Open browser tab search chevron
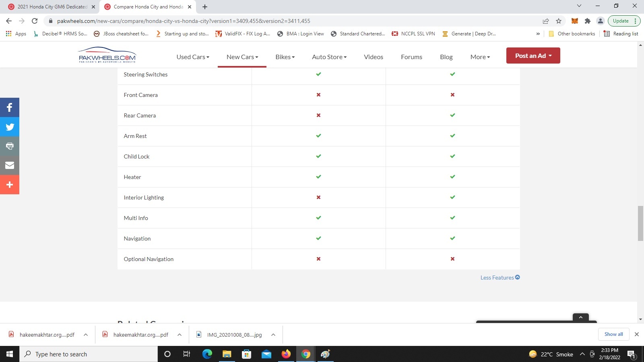Screen dimensions: 644x362 point(579,6)
